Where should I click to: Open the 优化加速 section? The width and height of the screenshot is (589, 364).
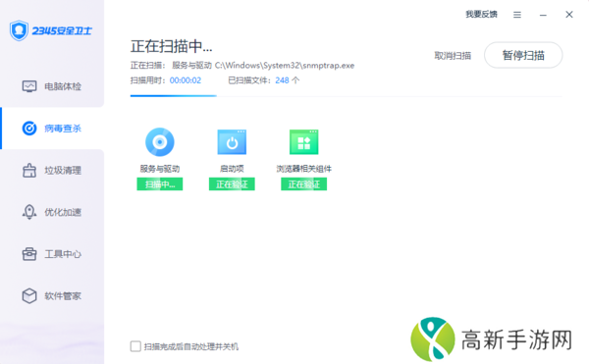pos(52,212)
